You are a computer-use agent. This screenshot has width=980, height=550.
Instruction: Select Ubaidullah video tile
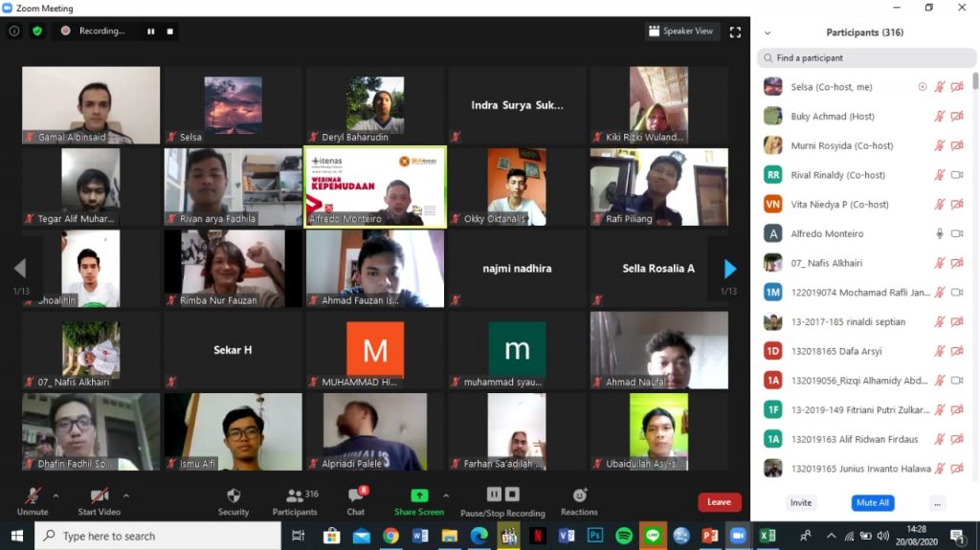coord(658,432)
